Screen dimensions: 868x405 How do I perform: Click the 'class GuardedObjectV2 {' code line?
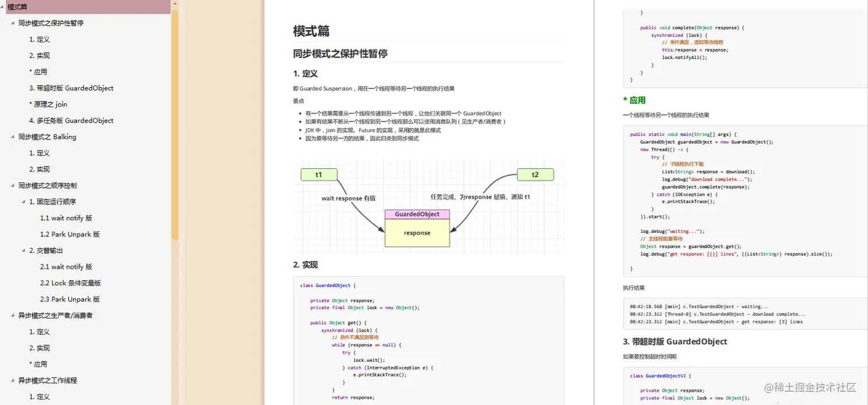click(x=660, y=376)
